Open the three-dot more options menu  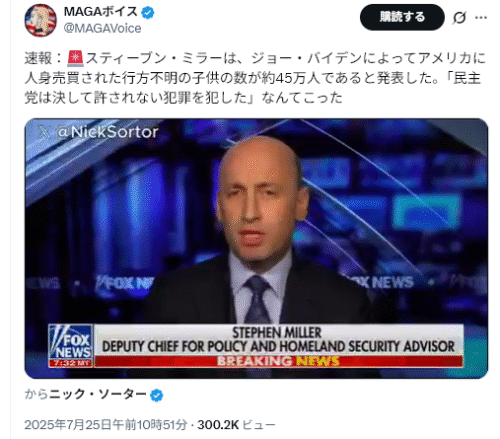pyautogui.click(x=481, y=17)
